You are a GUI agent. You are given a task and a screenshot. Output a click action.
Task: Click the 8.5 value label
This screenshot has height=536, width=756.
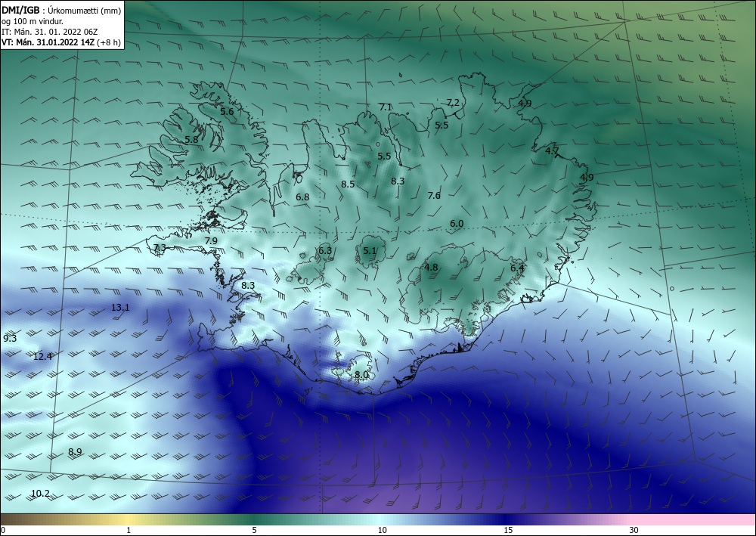click(348, 184)
